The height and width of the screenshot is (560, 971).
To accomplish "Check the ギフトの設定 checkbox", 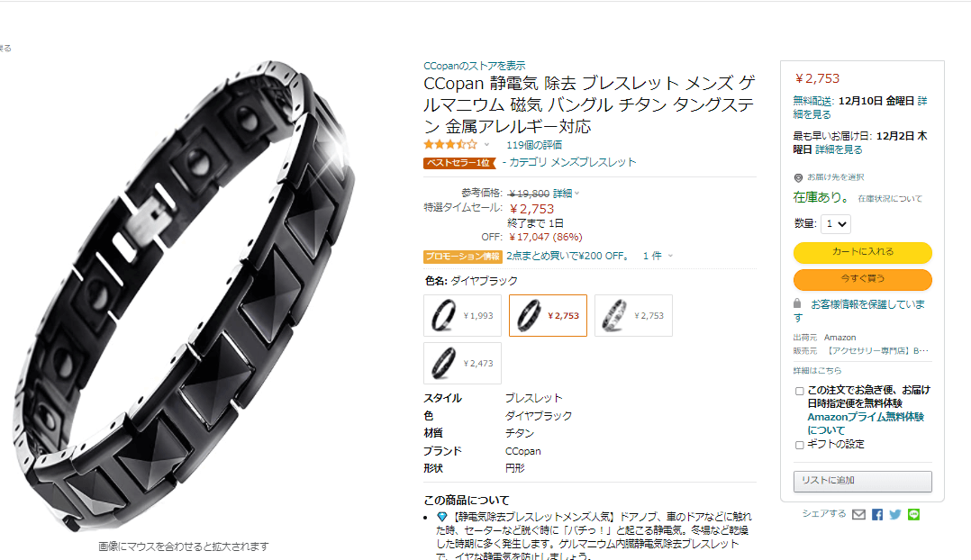I will [800, 445].
